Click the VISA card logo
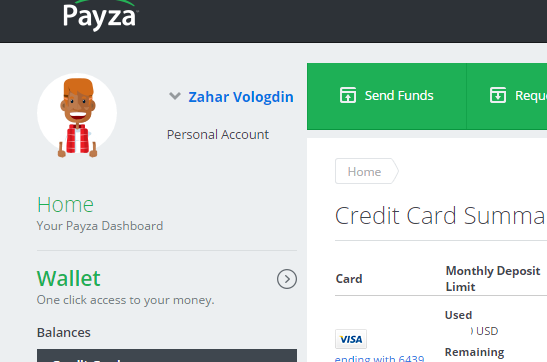The image size is (547, 362). [x=351, y=339]
